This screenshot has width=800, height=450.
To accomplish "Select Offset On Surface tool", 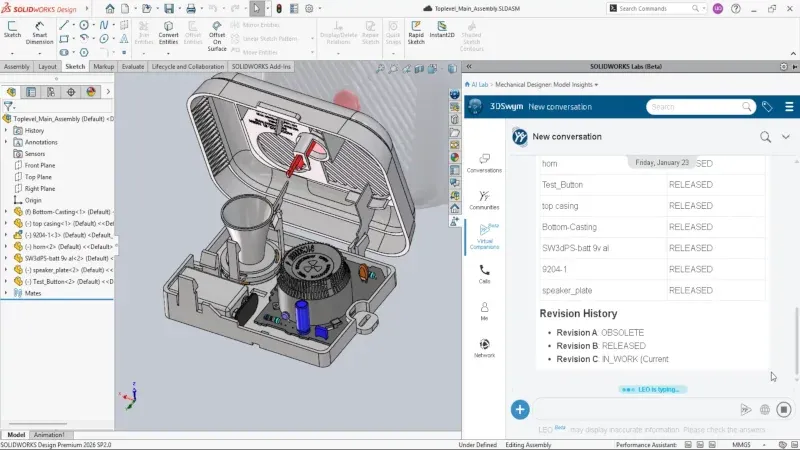I will 217,36.
